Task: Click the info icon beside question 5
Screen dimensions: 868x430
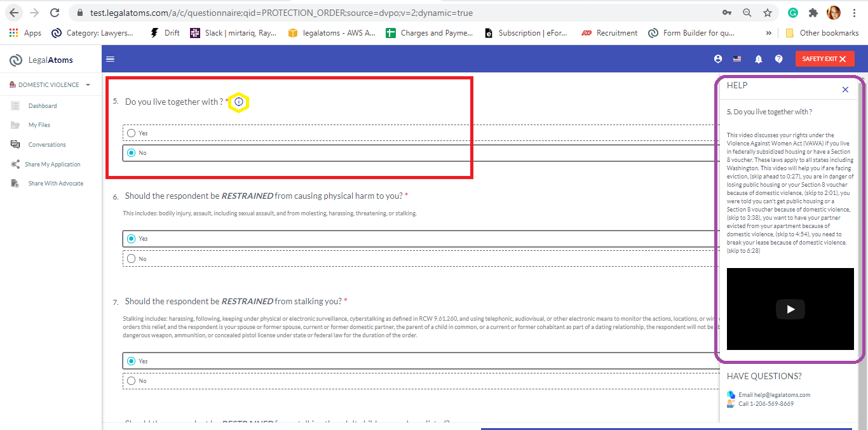Action: pos(239,102)
